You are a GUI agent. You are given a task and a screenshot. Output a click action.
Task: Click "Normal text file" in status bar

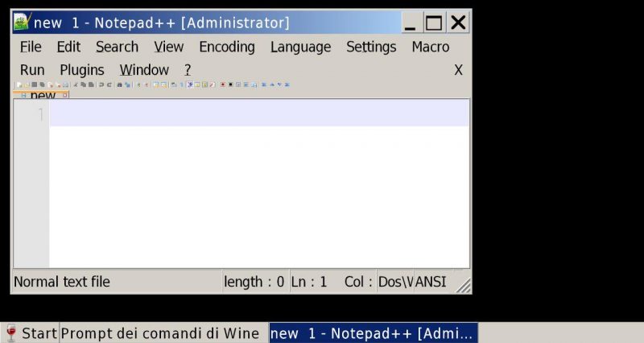pos(62,282)
